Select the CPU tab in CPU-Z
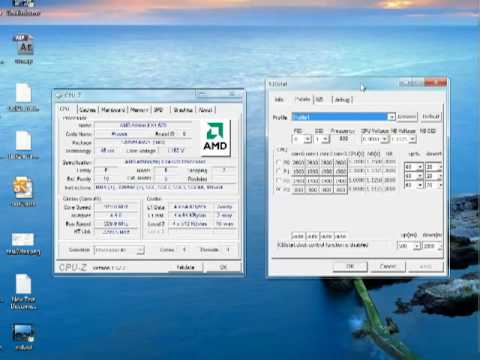Viewport: 480px width, 360px height. 65,109
